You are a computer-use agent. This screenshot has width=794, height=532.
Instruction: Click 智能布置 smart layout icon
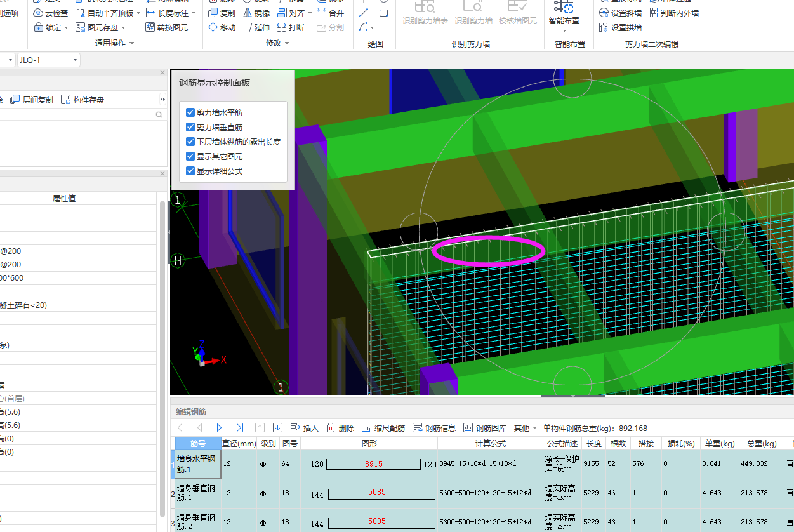(564, 8)
